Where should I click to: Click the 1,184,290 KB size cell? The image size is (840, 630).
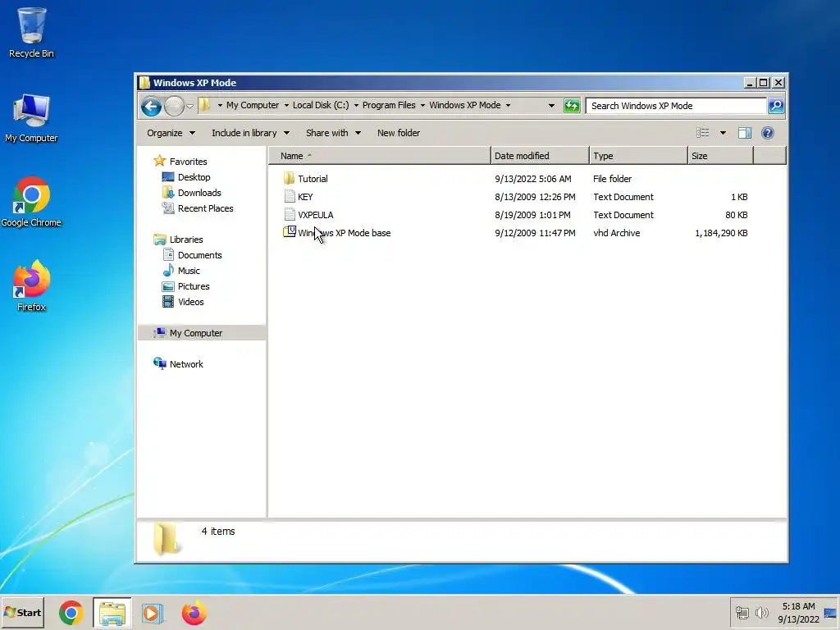[x=721, y=232]
